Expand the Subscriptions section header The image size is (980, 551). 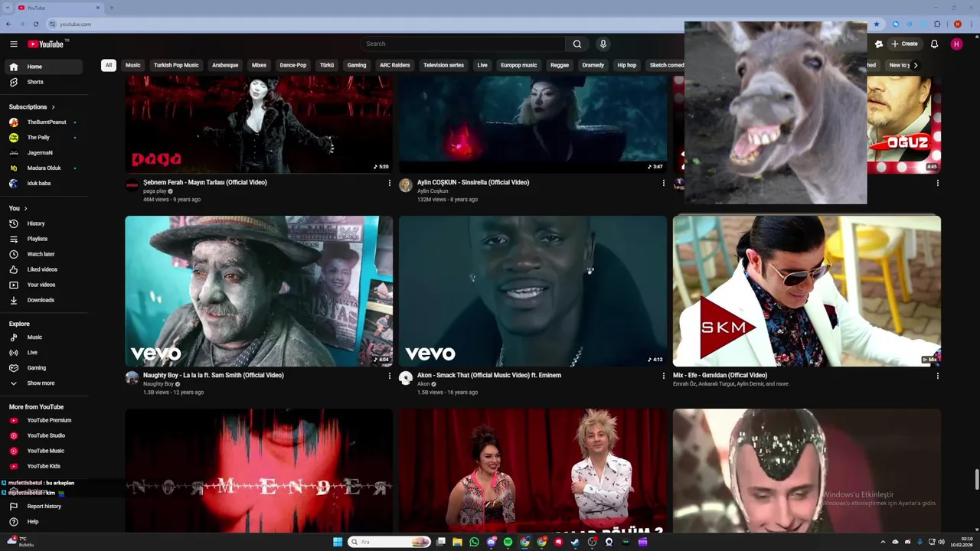32,107
